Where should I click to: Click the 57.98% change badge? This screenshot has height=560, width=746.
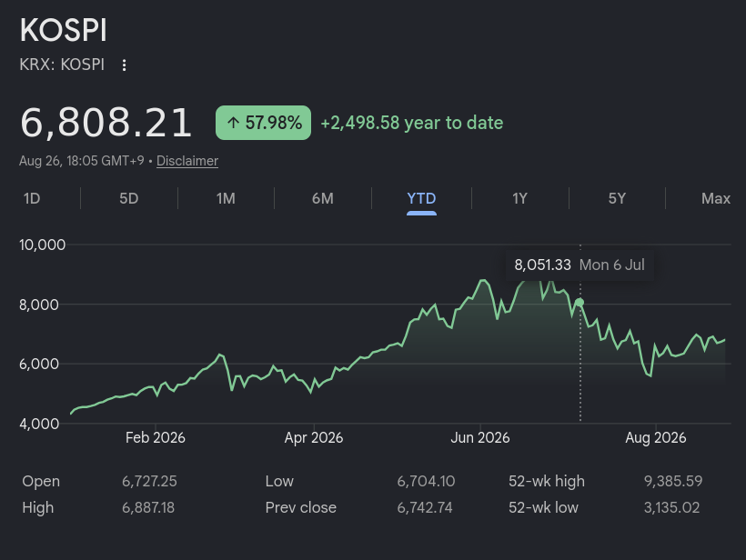263,123
